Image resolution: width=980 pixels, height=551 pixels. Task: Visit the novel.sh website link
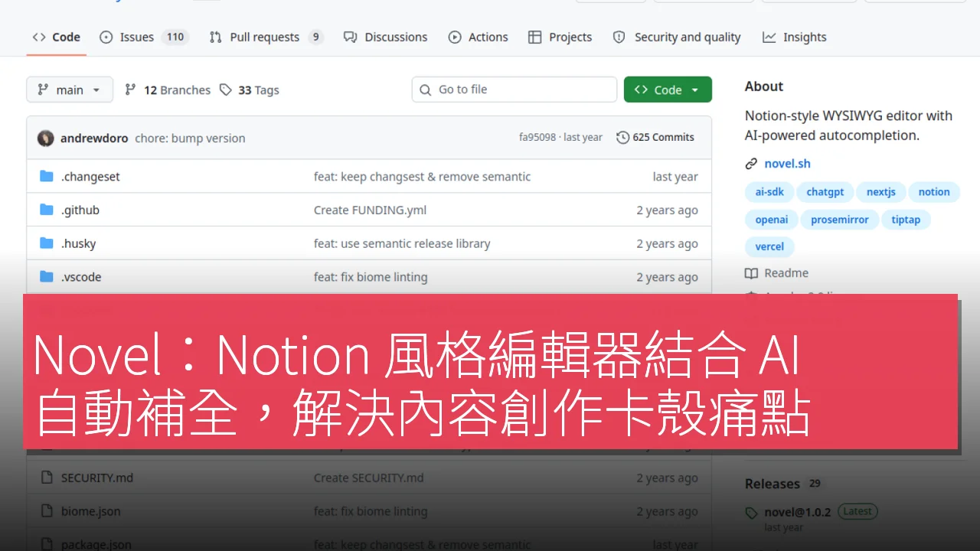pos(787,164)
